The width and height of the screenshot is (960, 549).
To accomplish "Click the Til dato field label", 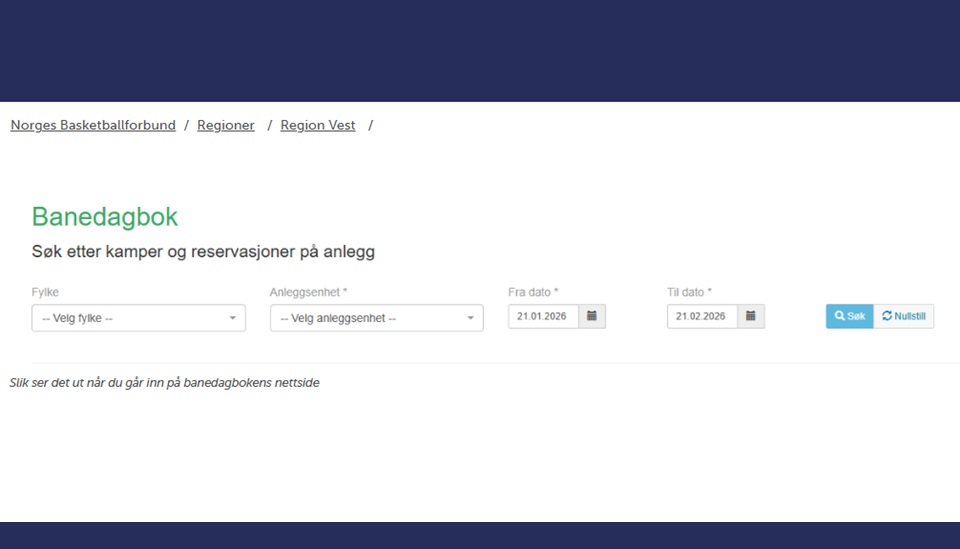I will point(689,292).
